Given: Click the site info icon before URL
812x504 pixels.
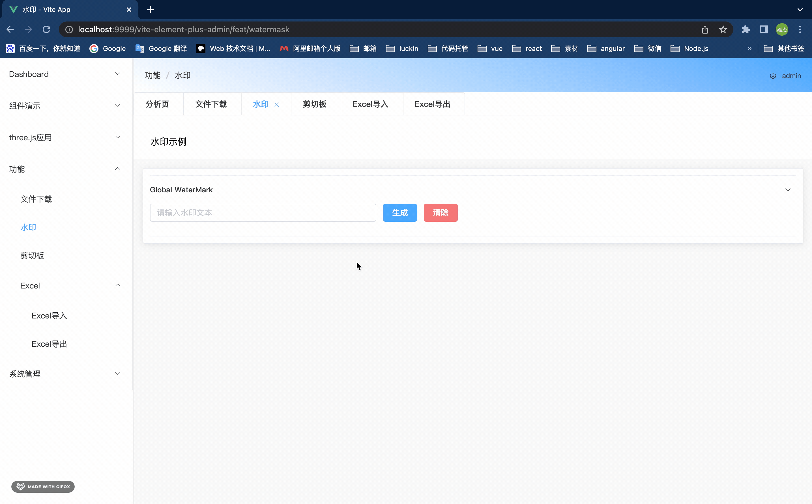Looking at the screenshot, I should pos(69,30).
